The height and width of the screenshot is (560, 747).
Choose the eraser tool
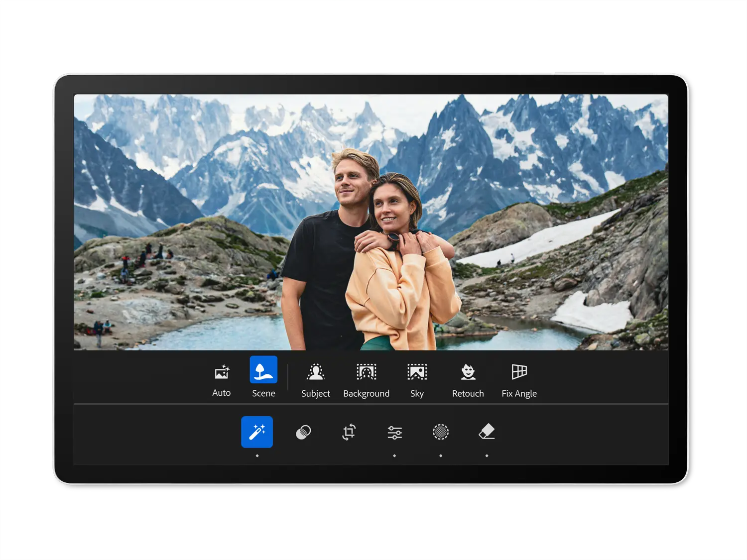point(487,432)
